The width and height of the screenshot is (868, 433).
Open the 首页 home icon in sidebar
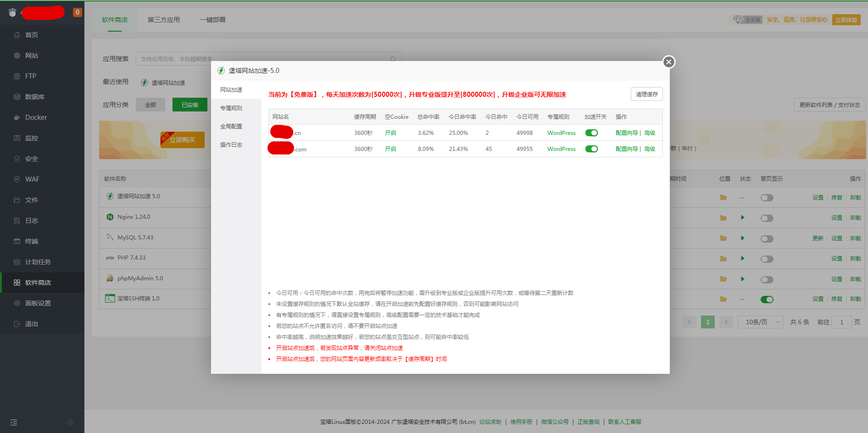click(17, 35)
